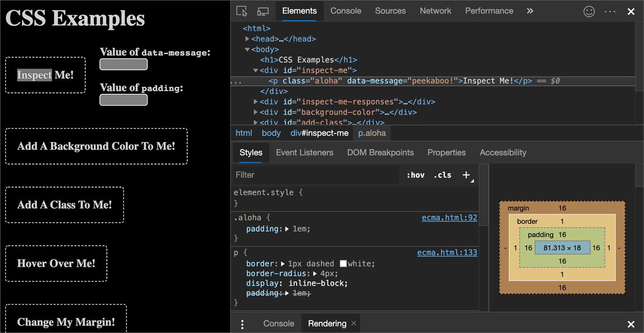Screen dimensions: 644x333
Task: Activate the inspect element picker icon
Action: (x=241, y=11)
